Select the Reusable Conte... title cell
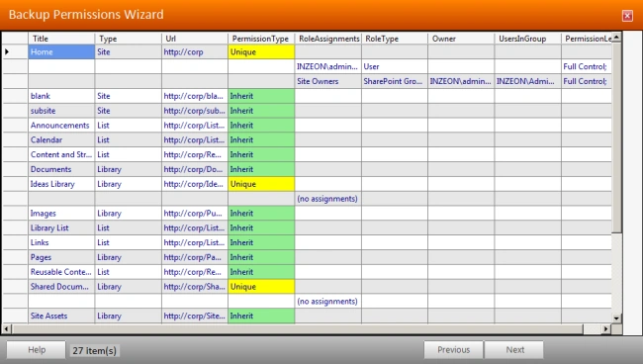643x364 pixels. (x=61, y=272)
